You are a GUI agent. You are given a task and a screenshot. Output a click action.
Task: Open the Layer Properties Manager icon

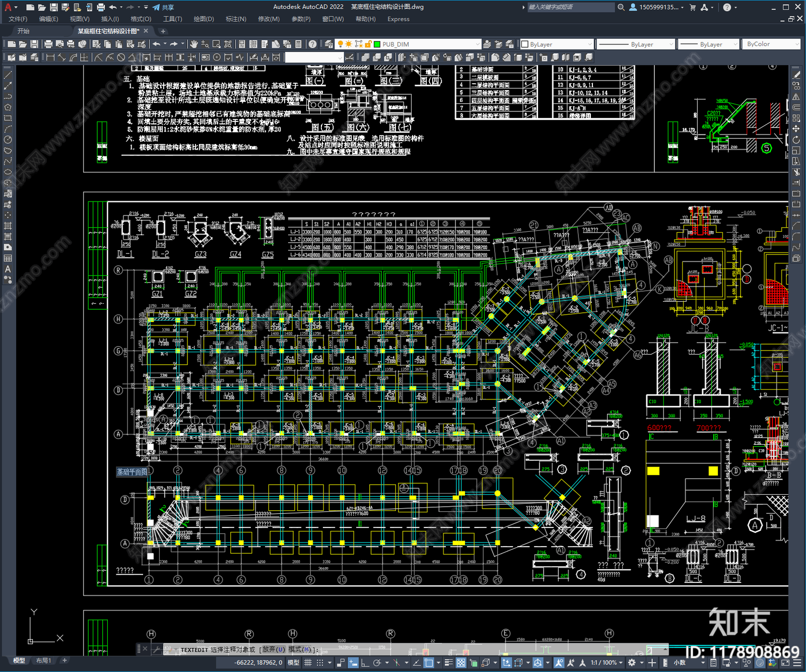coord(329,44)
